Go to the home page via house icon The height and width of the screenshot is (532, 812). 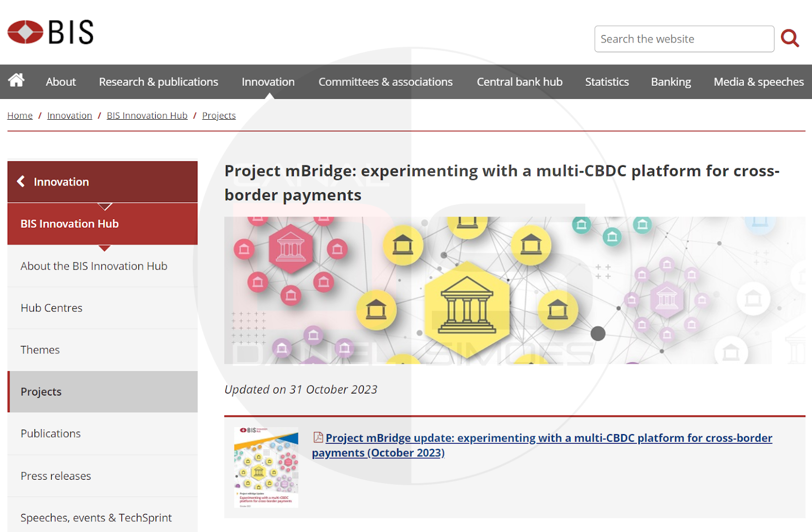tap(16, 80)
